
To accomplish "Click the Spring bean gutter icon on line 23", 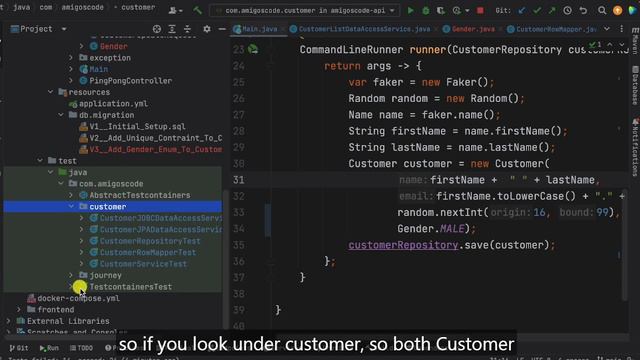I will coord(253,49).
